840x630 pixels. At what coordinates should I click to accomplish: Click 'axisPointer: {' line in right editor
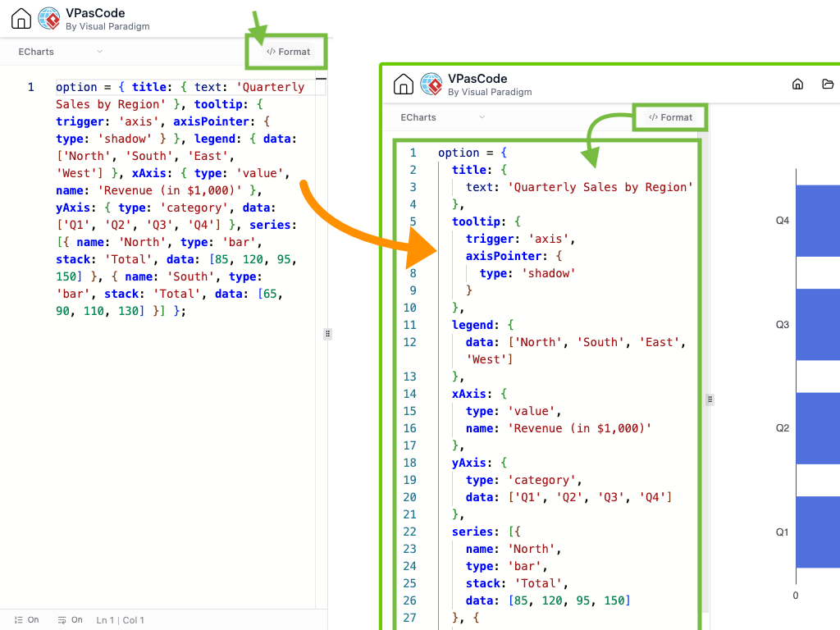514,256
